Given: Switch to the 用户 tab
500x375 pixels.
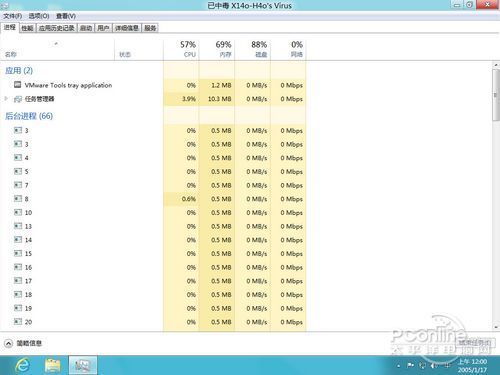Looking at the screenshot, I should [x=103, y=28].
